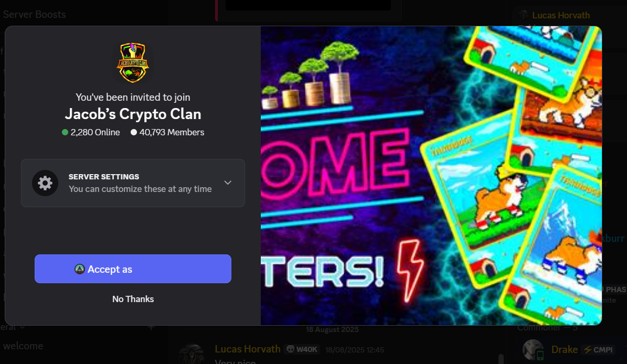Click the W40K tag beside Lucas Horvath

coord(302,349)
